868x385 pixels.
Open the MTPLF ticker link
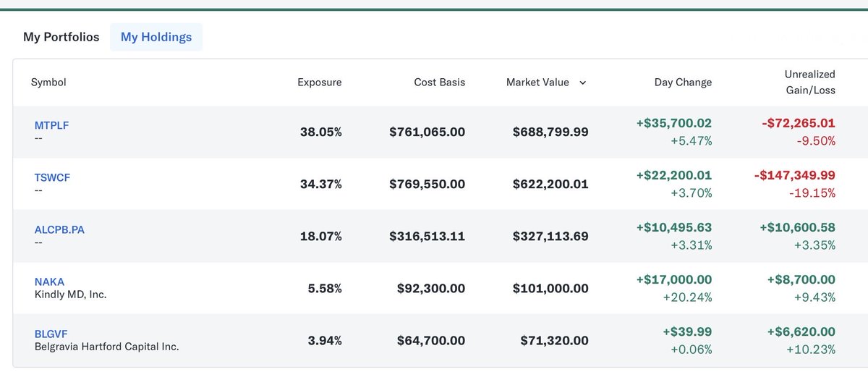(x=51, y=125)
